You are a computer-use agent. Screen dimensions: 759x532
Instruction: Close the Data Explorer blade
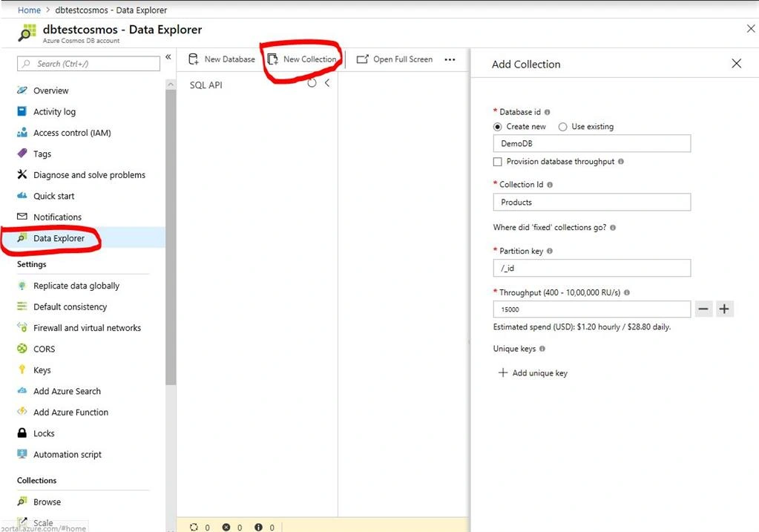750,29
